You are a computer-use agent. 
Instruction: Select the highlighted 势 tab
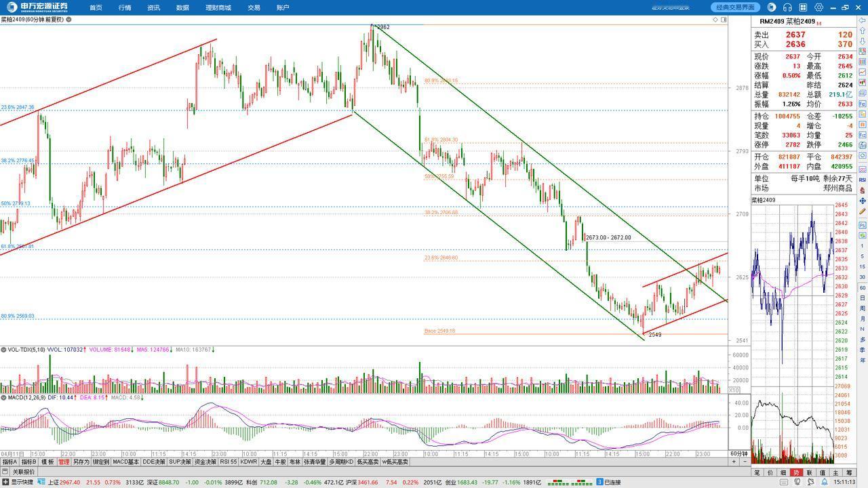[797, 472]
